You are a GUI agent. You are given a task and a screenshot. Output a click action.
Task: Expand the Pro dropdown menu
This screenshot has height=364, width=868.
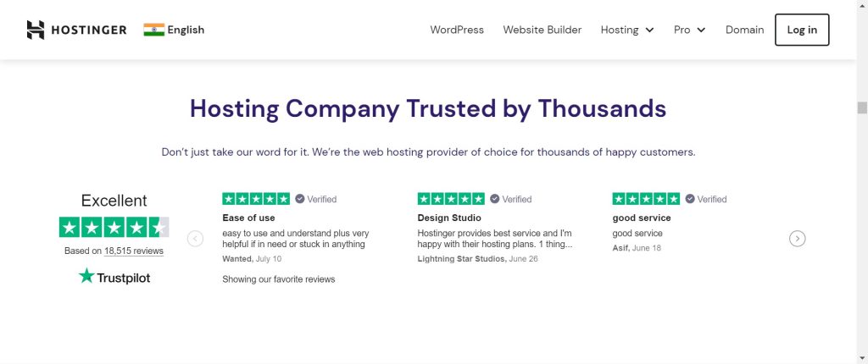(689, 30)
